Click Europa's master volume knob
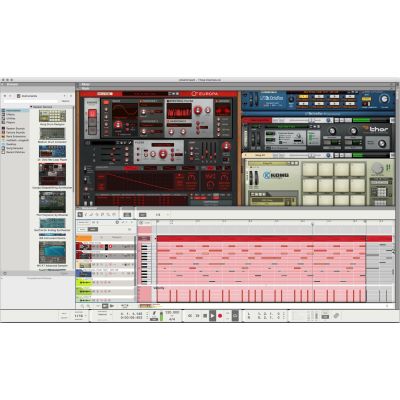This screenshot has height=400, width=400. click(226, 146)
